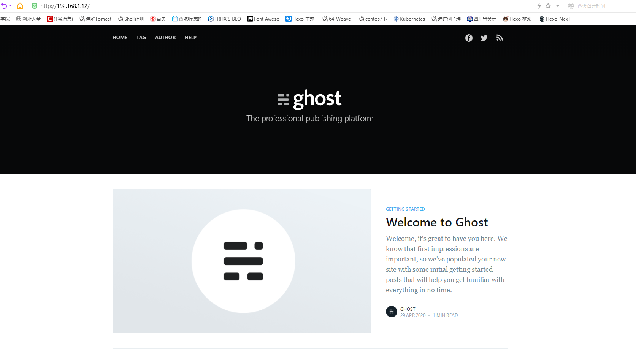
Task: Open the Hexo-NexT bookmark
Action: [555, 19]
